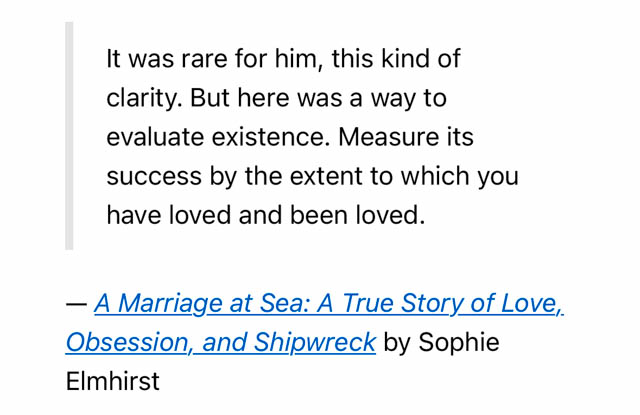
Task: Click the word "clarity" in the quote
Action: (142, 98)
